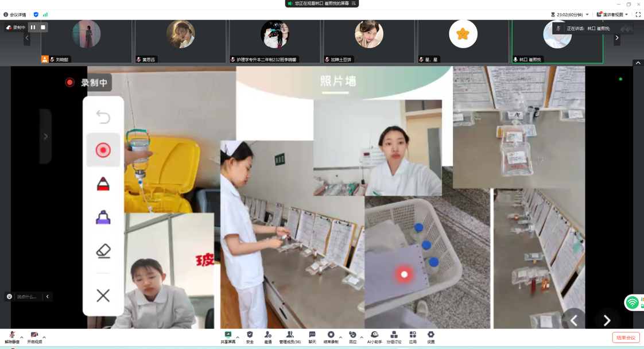This screenshot has height=349, width=644.
Task: Expand the 演讲者视图 view layout dropdown
Action: 612,14
